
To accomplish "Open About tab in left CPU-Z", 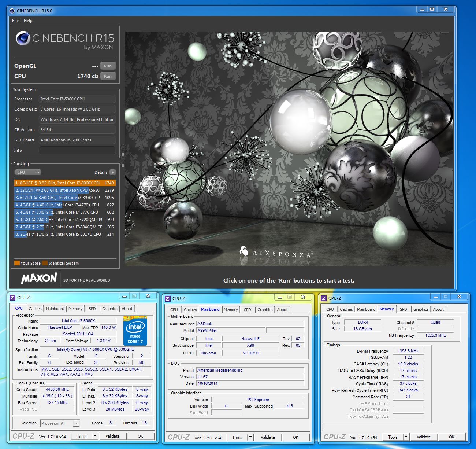I will (127, 309).
